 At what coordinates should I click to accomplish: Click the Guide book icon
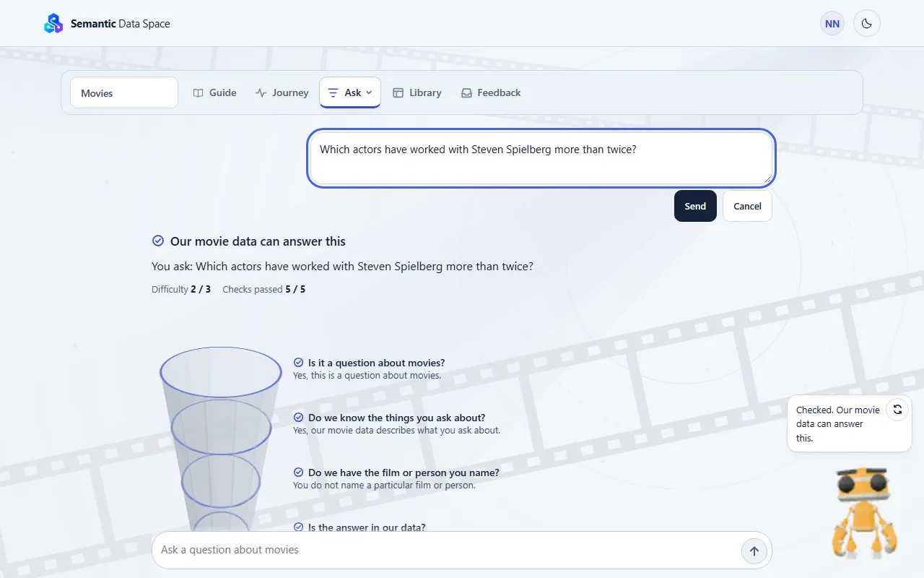point(199,92)
